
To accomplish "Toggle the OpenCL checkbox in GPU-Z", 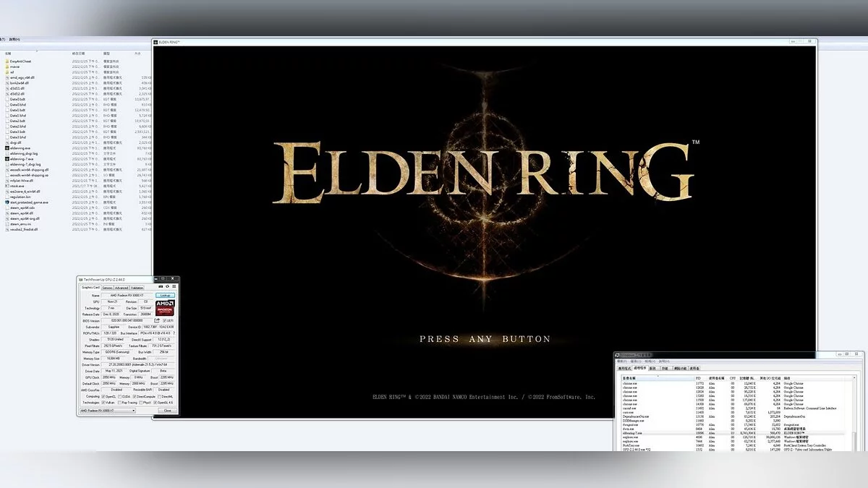I will click(103, 396).
